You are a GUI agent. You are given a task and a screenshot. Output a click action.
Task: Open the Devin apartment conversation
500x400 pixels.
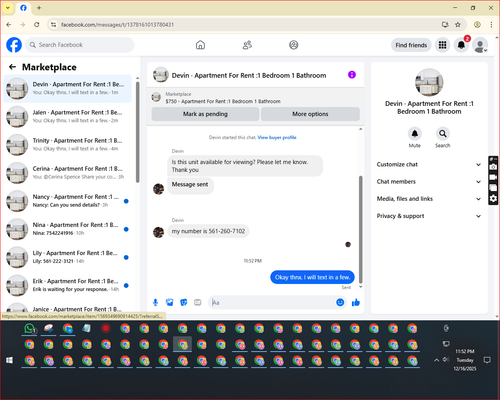pos(68,89)
